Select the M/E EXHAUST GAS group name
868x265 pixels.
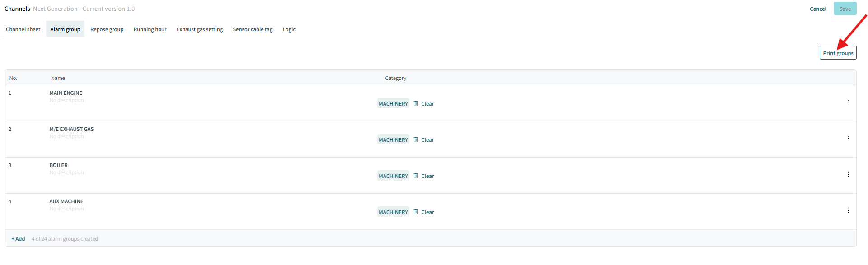72,129
